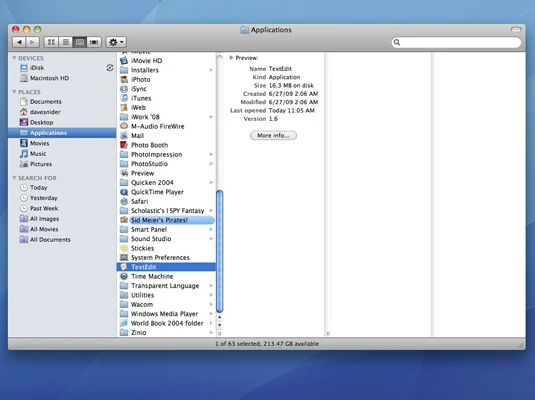Open Music in the sidebar
This screenshot has height=400, width=535.
click(62, 154)
